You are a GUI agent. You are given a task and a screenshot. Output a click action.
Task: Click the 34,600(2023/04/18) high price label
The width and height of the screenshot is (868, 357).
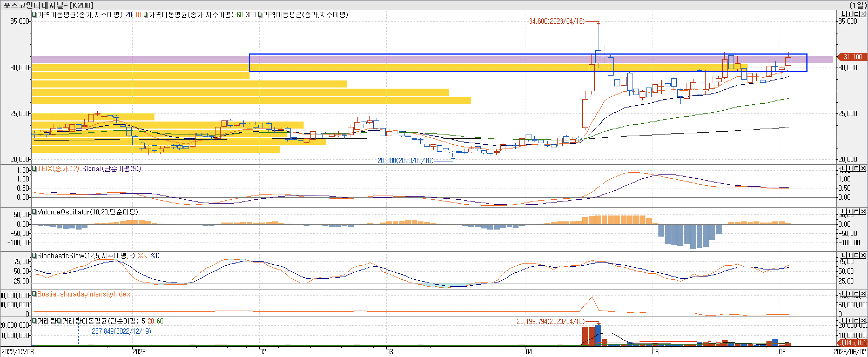coord(556,21)
